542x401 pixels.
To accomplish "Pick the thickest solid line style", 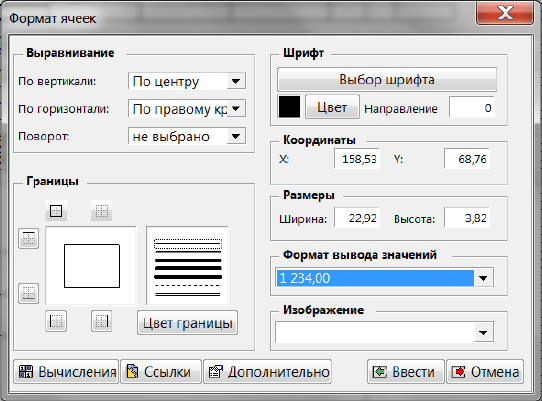I will [x=188, y=277].
